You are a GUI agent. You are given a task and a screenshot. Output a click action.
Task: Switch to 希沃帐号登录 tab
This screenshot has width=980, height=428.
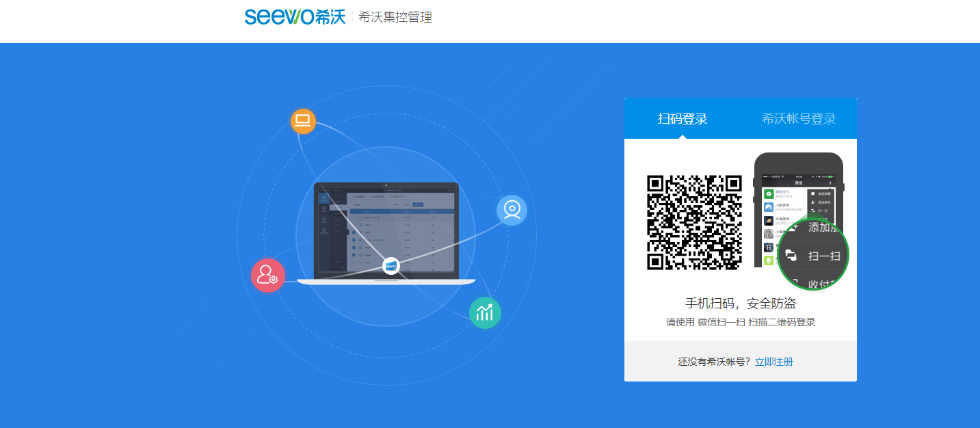[799, 119]
